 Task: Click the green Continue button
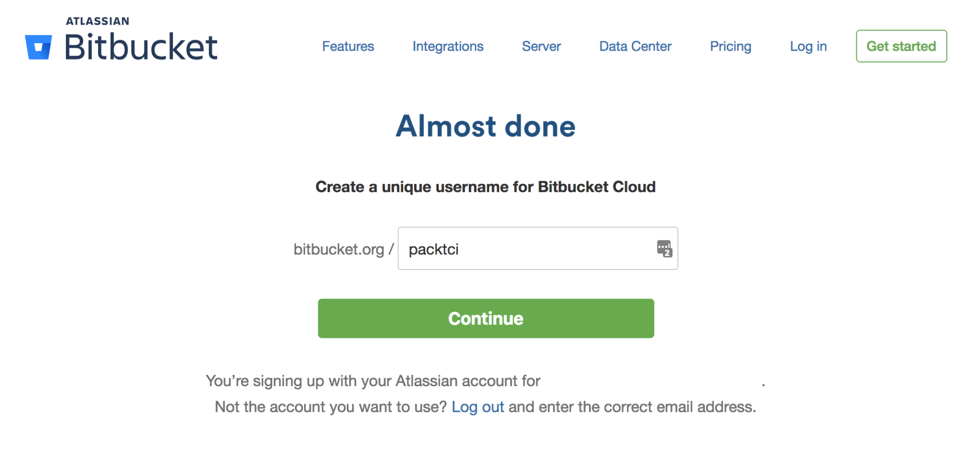click(486, 318)
